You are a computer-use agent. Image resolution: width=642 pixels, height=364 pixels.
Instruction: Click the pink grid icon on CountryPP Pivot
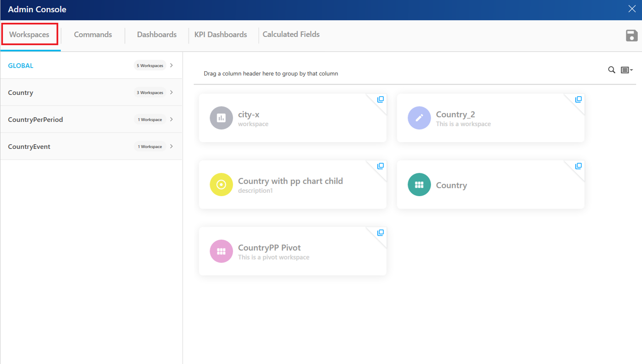tap(221, 251)
